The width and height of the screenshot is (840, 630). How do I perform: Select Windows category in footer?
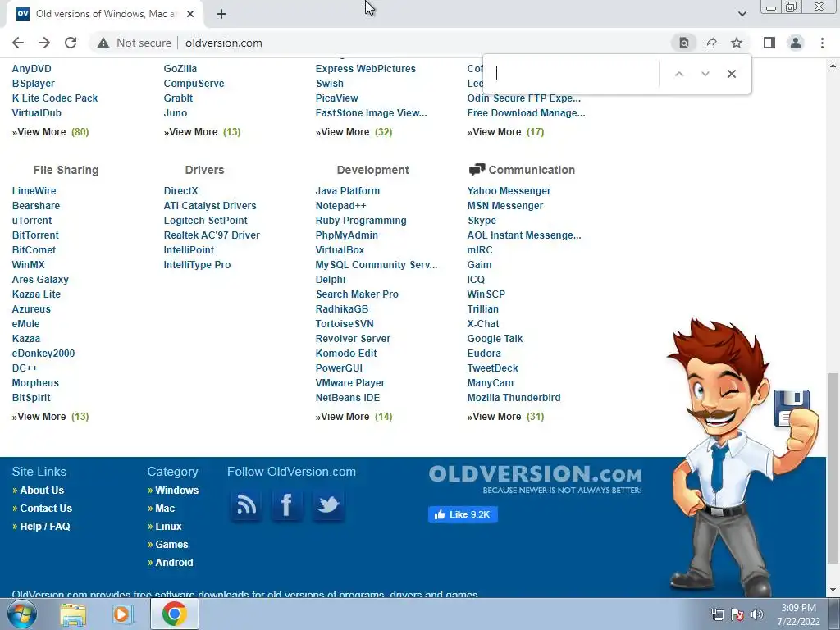click(x=177, y=491)
